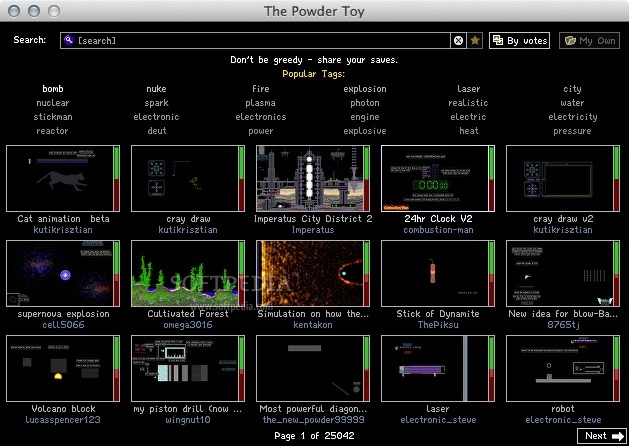Pick the explosive tag
This screenshot has height=446, width=629.
click(365, 131)
